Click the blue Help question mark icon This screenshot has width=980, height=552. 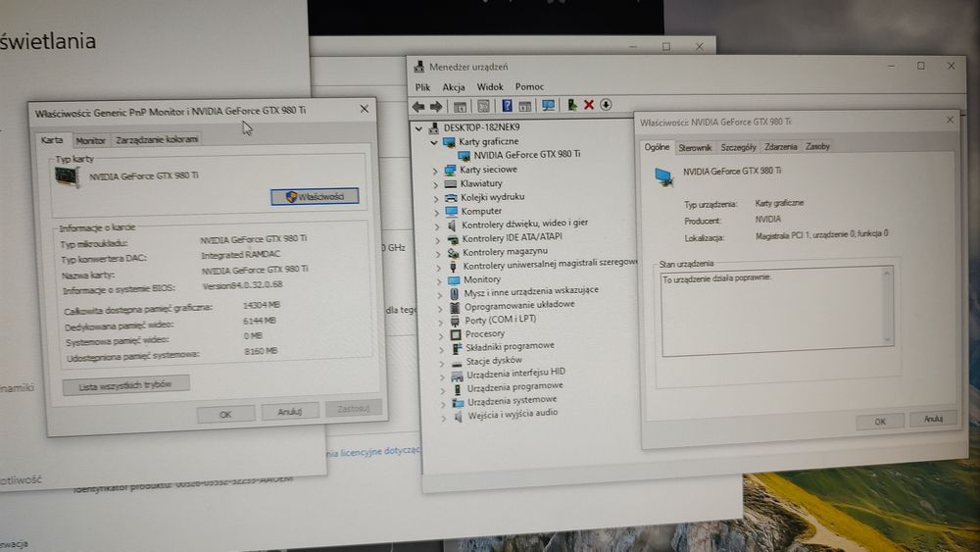point(507,106)
